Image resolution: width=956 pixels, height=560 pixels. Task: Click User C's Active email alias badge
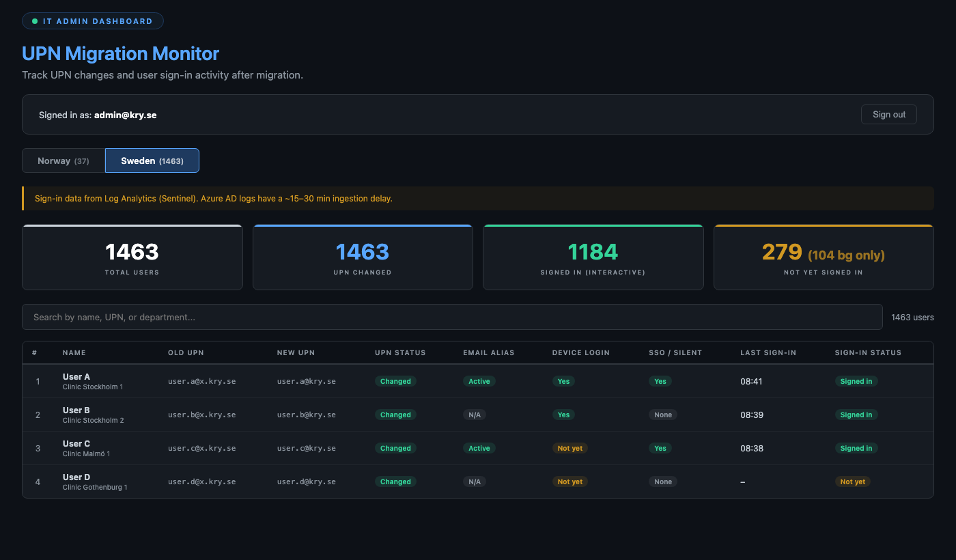pyautogui.click(x=479, y=448)
